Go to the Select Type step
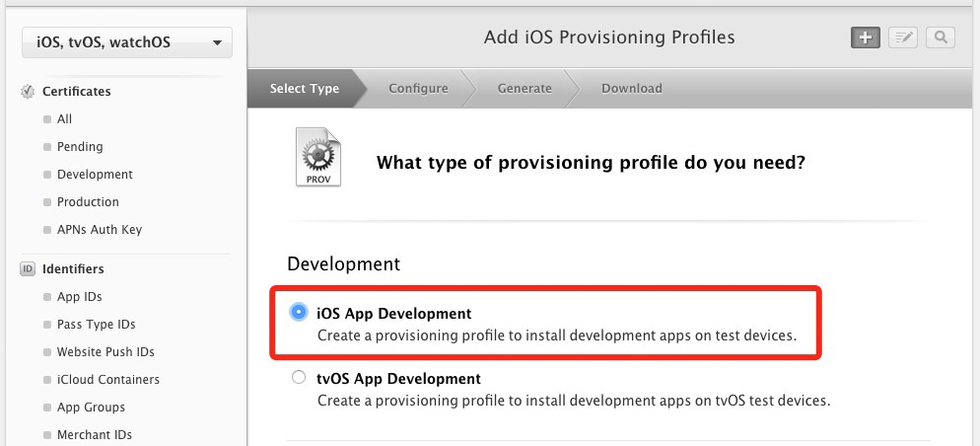The width and height of the screenshot is (980, 446). coord(305,89)
